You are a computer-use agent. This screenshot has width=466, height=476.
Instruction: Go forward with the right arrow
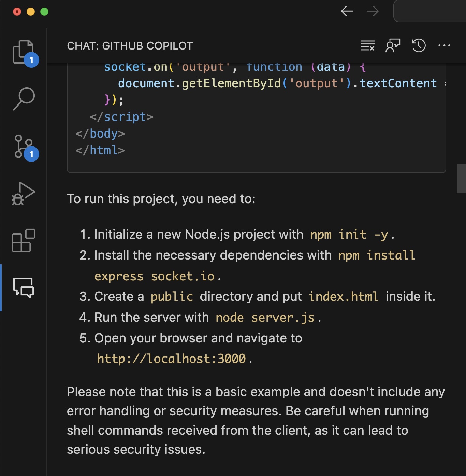(373, 11)
